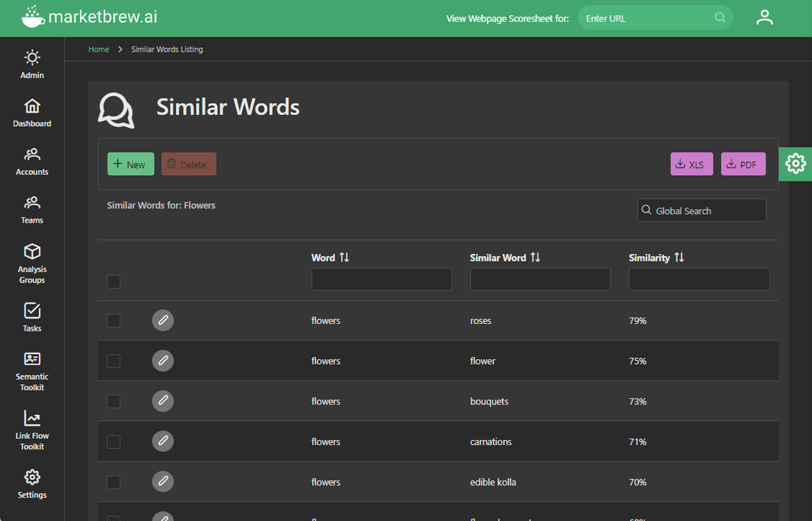Open the floating settings gear on the right edge
812x521 pixels.
click(795, 164)
